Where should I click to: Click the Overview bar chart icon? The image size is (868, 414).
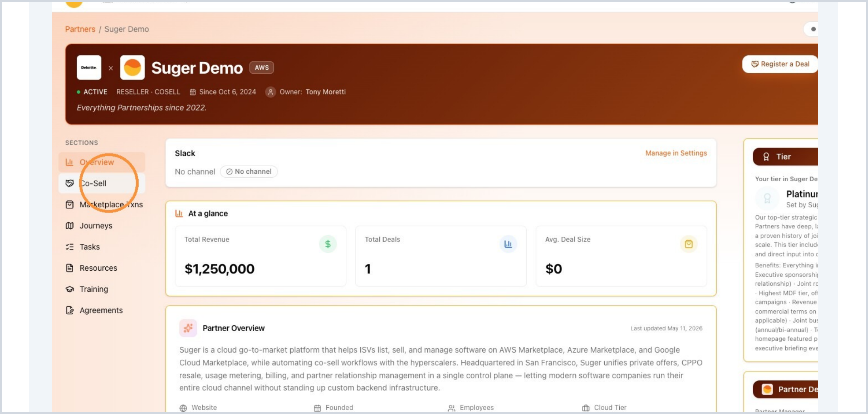[69, 162]
